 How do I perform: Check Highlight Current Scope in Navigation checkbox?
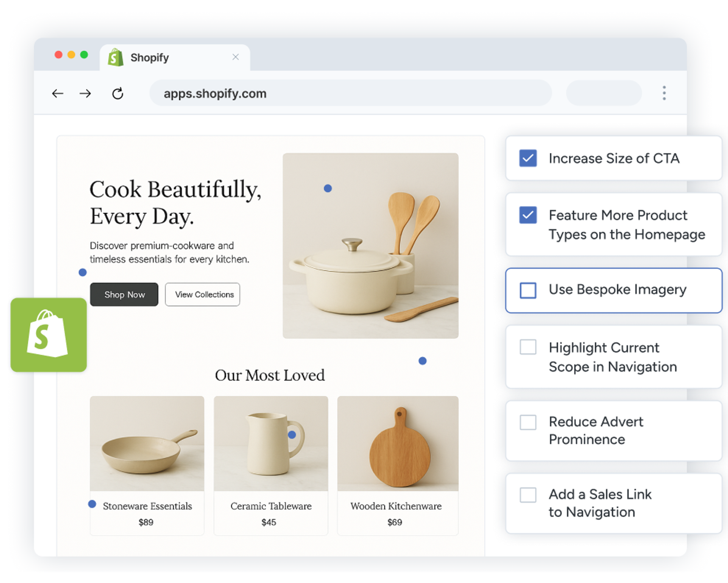(x=528, y=347)
